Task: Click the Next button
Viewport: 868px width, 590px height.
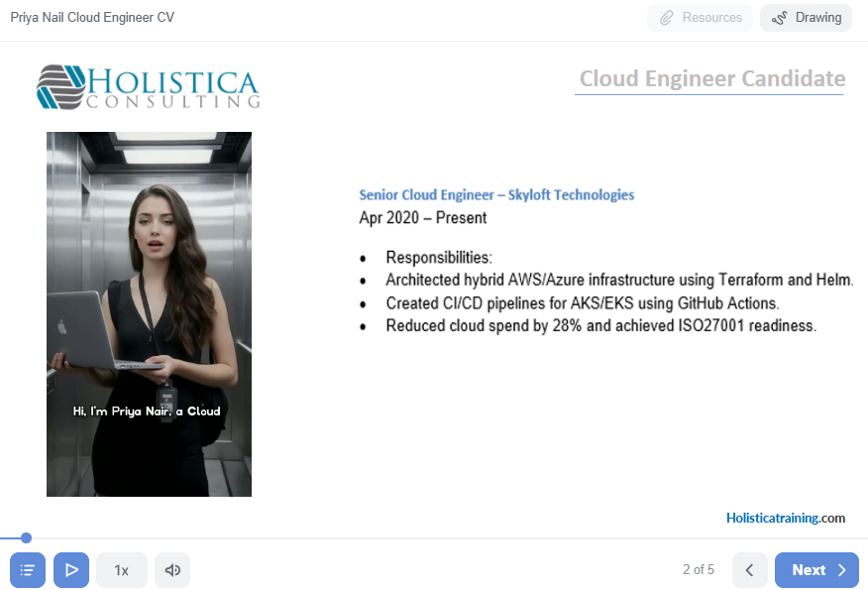Action: click(x=816, y=569)
